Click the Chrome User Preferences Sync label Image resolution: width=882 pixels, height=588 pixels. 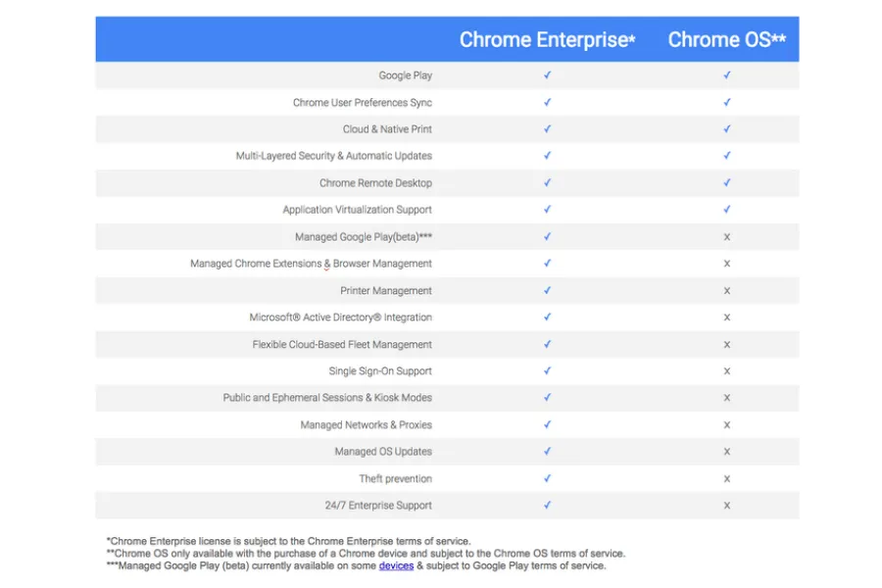click(x=362, y=103)
